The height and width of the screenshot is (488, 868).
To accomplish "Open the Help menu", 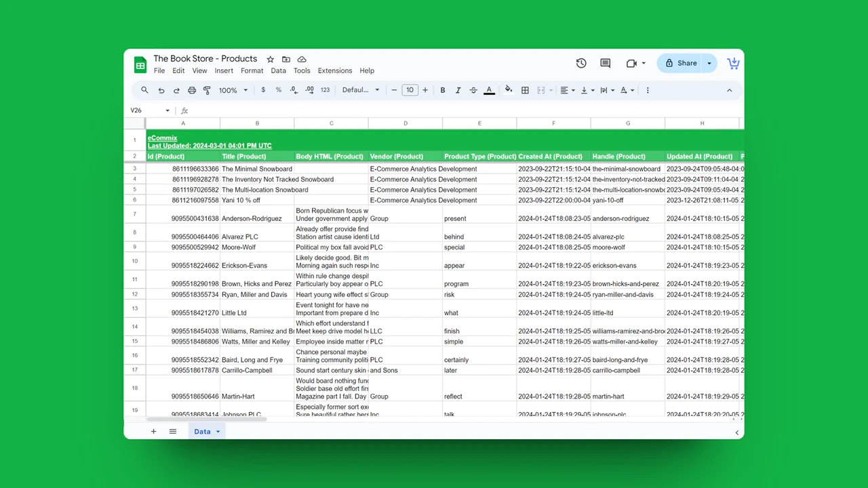I will 367,70.
